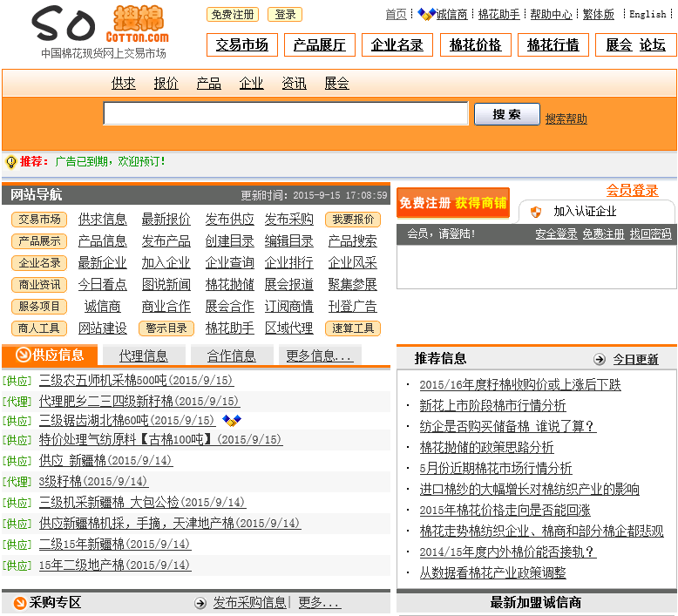Click the badge icon after 三级锯齿湖北棉60吨 listing
The height and width of the screenshot is (616, 678).
coord(232,421)
